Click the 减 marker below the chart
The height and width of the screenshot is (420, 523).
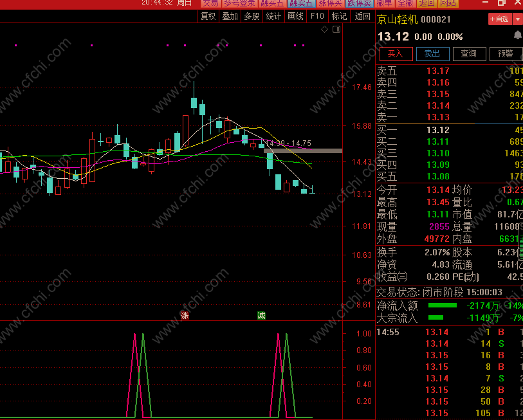coord(261,316)
